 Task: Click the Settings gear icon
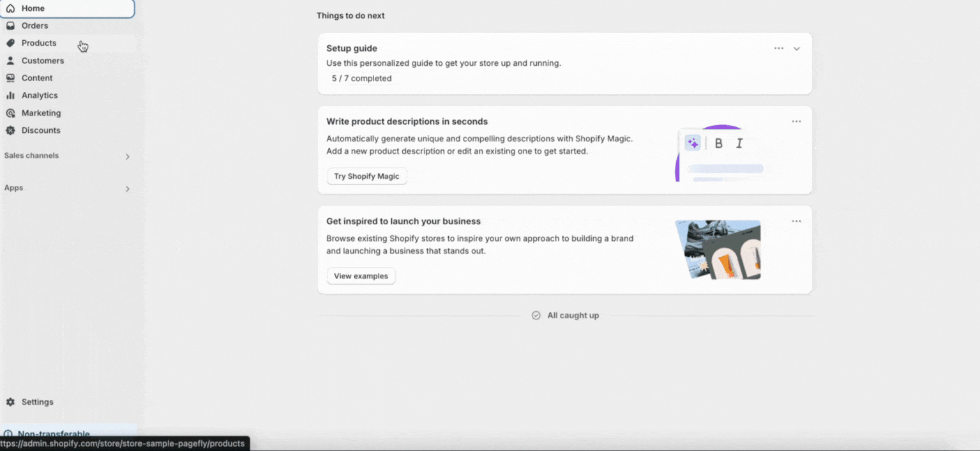coord(10,402)
